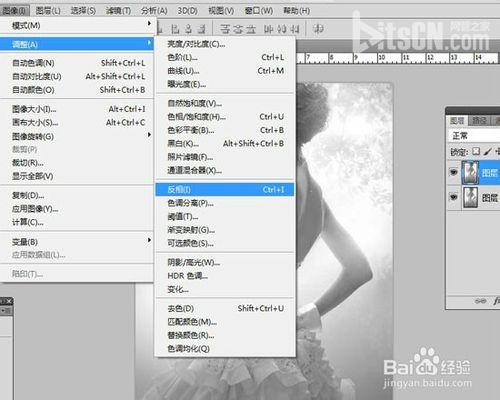500x400 pixels.
Task: Open the 视图(V) menu
Action: pos(221,11)
